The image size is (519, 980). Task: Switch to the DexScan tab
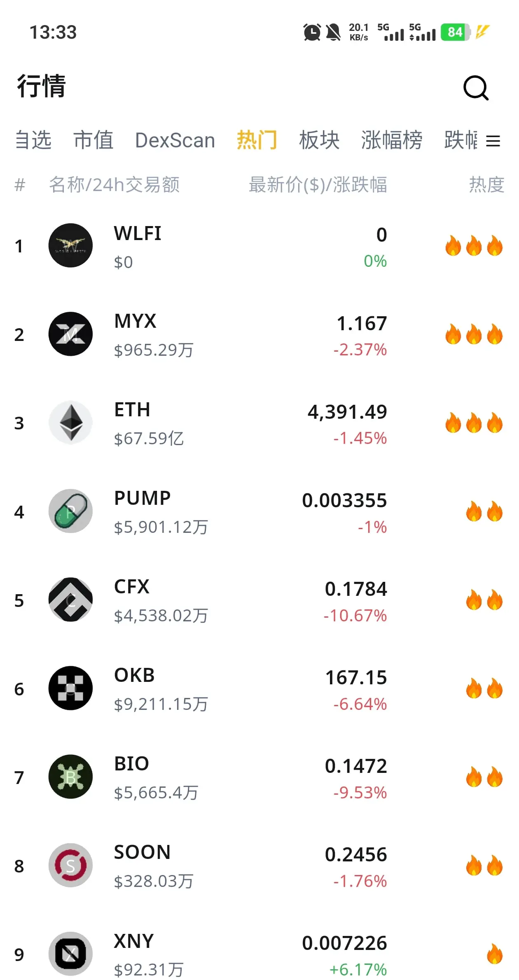click(175, 140)
